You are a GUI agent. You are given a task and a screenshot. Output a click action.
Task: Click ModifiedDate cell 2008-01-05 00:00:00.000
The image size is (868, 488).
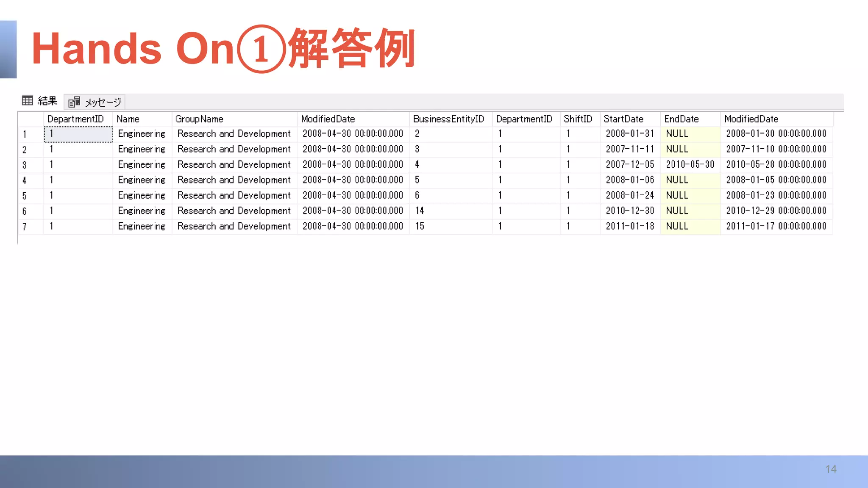776,180
